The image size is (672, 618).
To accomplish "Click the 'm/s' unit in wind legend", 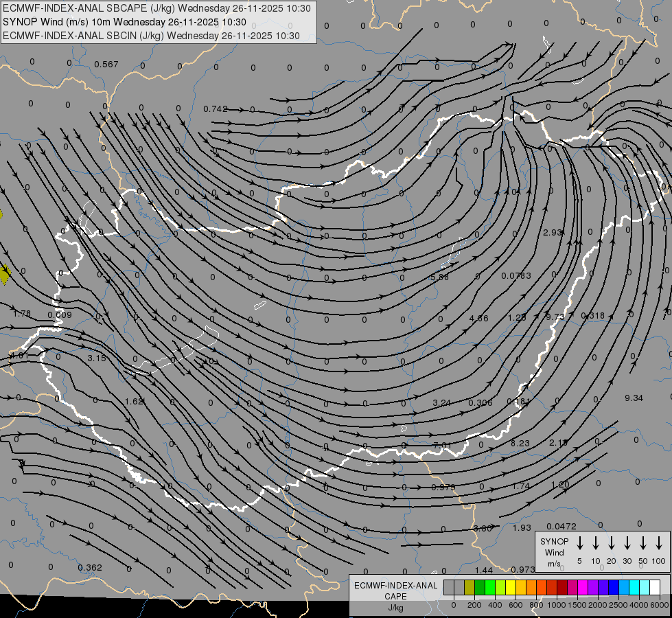I will coord(554,564).
